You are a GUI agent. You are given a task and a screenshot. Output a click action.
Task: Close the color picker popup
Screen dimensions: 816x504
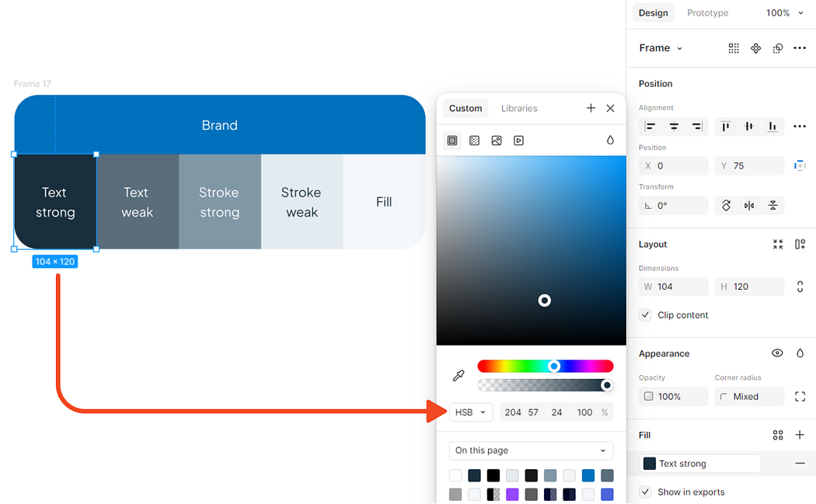(610, 108)
